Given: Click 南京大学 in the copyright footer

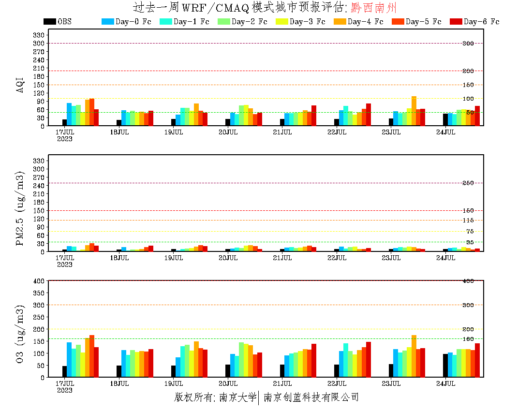Looking at the screenshot, I should [238, 397].
